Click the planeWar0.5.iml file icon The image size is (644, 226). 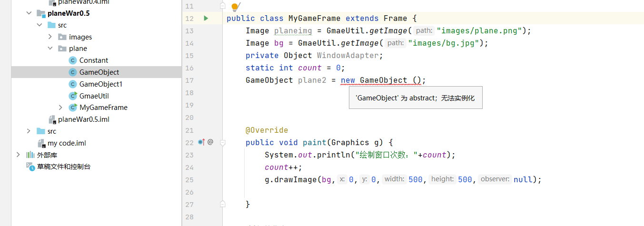[x=52, y=119]
